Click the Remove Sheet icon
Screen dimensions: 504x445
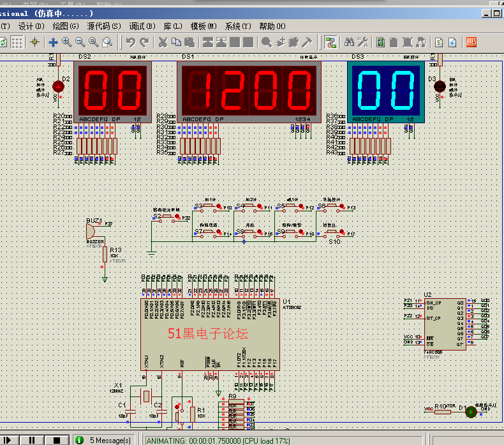(x=407, y=42)
